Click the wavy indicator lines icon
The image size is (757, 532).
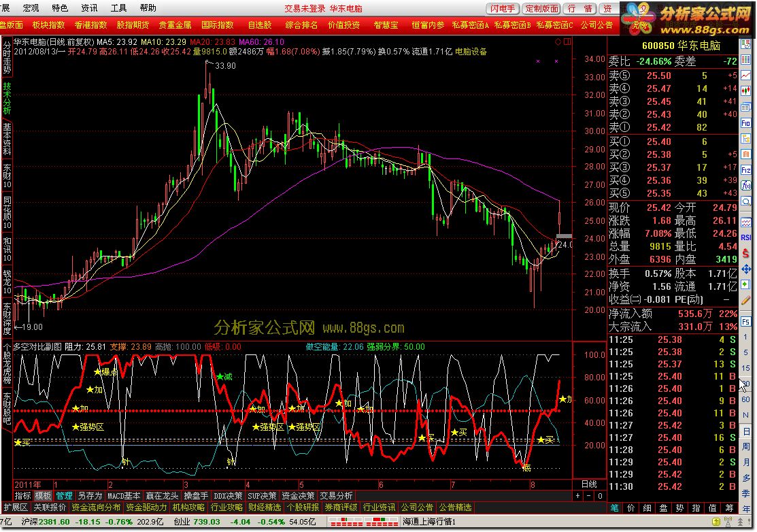click(746, 222)
